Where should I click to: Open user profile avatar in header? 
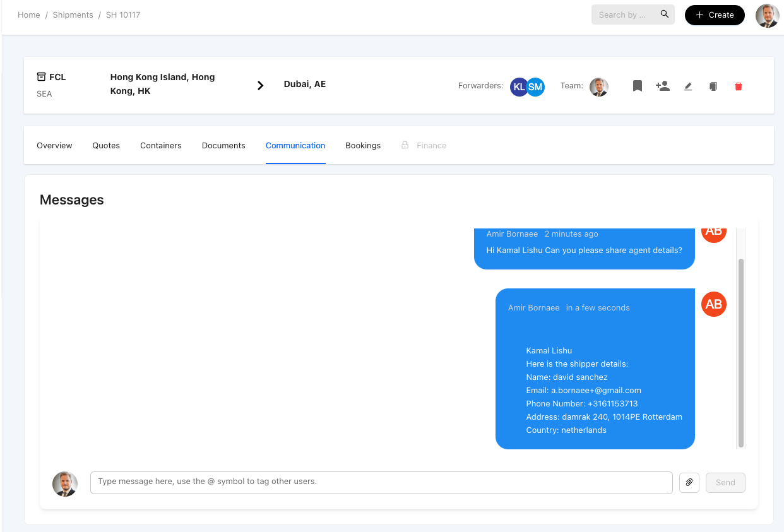coord(767,15)
